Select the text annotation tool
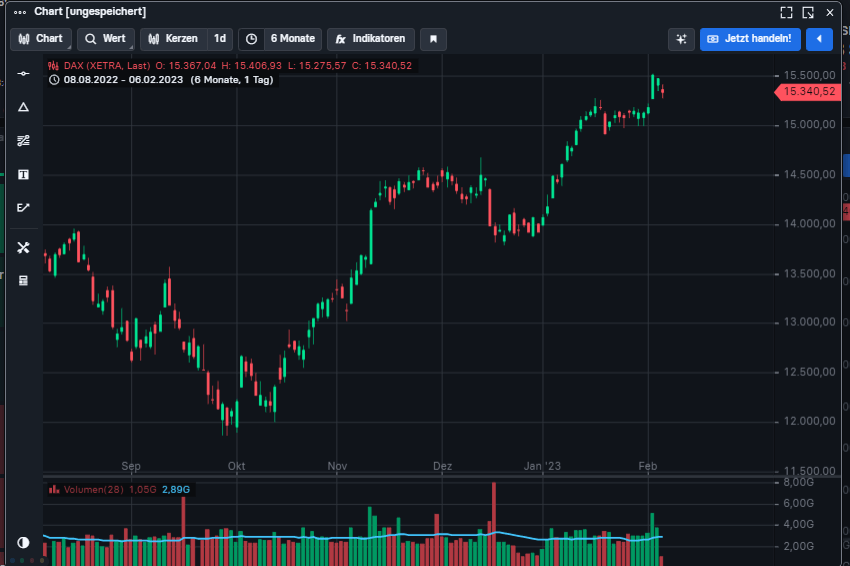This screenshot has height=566, width=850. coord(23,175)
